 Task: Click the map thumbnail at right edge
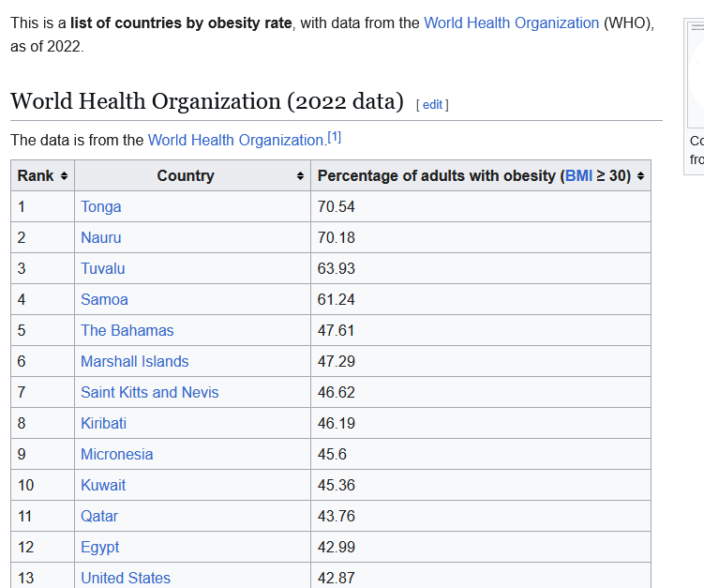pyautogui.click(x=696, y=74)
